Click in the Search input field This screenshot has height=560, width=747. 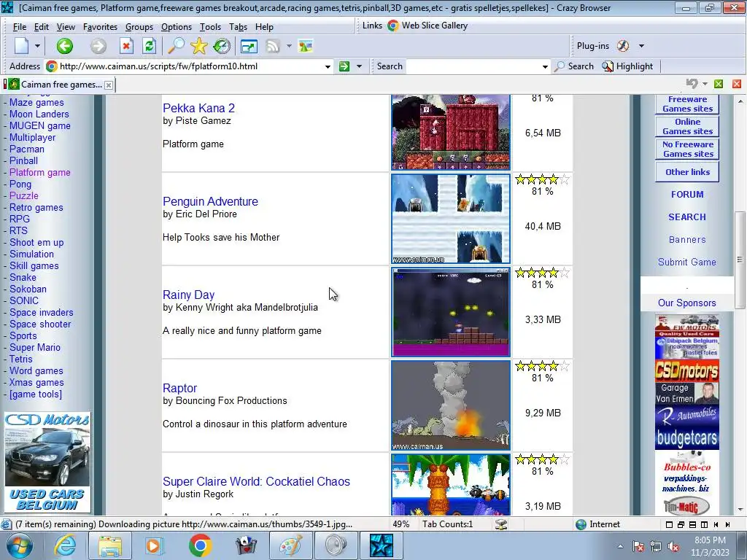pyautogui.click(x=473, y=66)
